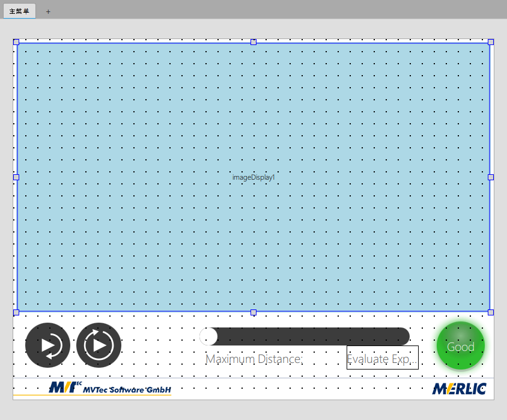The height and width of the screenshot is (420, 507).
Task: Click the top-right resize handle of imageDisplay1
Action: click(x=491, y=42)
